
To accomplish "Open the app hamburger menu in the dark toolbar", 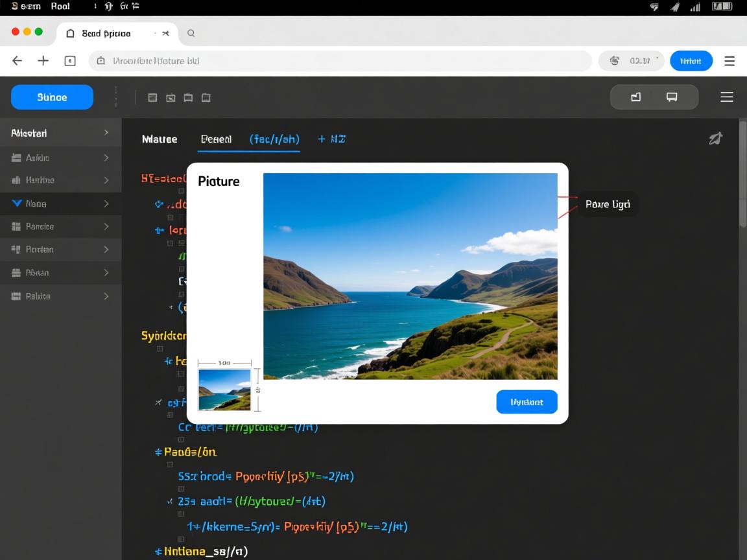I will pos(727,97).
